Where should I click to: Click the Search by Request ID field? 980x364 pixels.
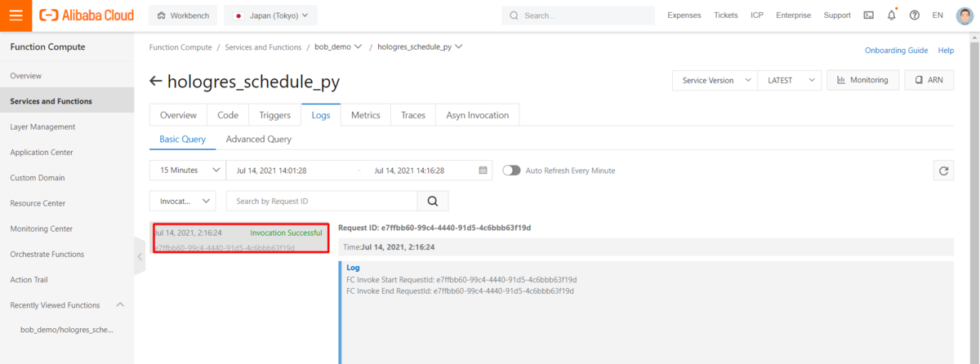coord(322,201)
